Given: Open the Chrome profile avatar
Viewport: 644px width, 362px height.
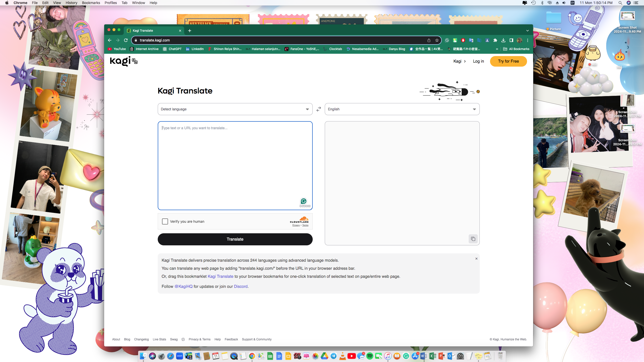Looking at the screenshot, I should pyautogui.click(x=519, y=40).
